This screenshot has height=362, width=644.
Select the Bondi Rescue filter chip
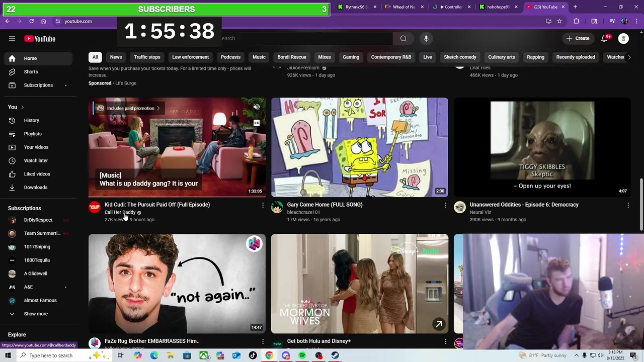292,57
